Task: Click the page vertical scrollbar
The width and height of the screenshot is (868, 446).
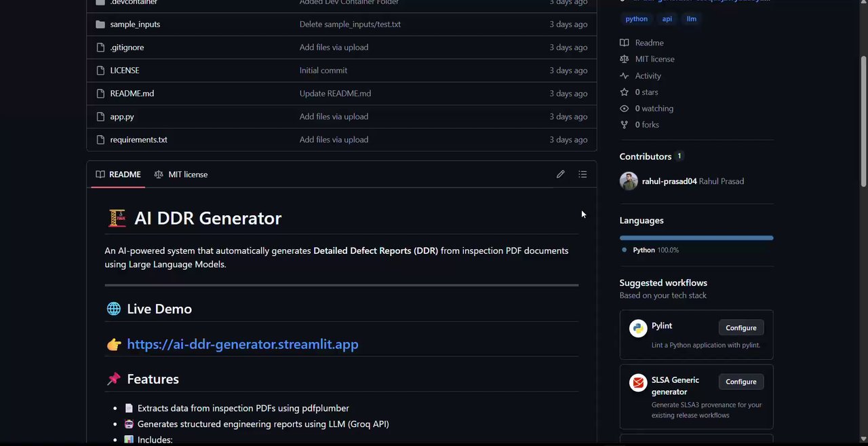Action: (x=863, y=121)
